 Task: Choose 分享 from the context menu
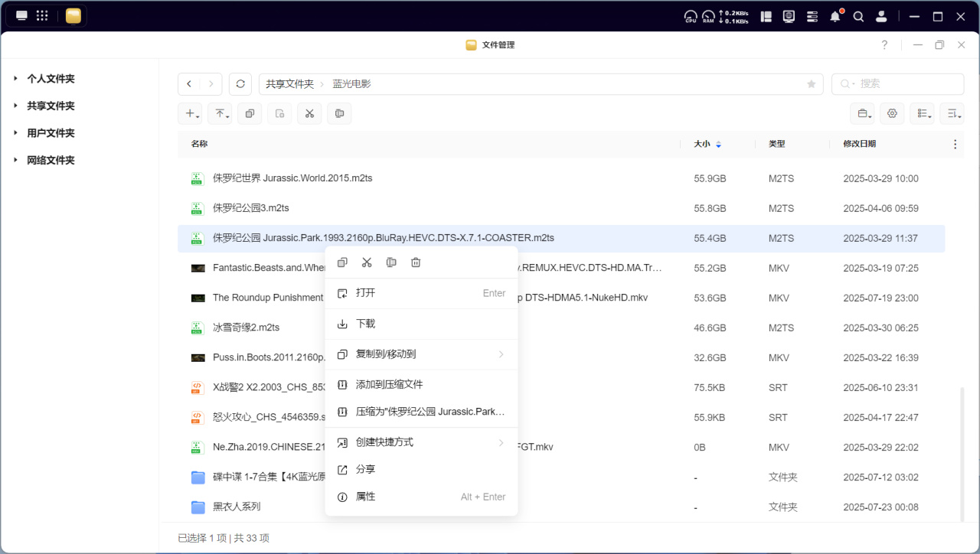click(422, 469)
